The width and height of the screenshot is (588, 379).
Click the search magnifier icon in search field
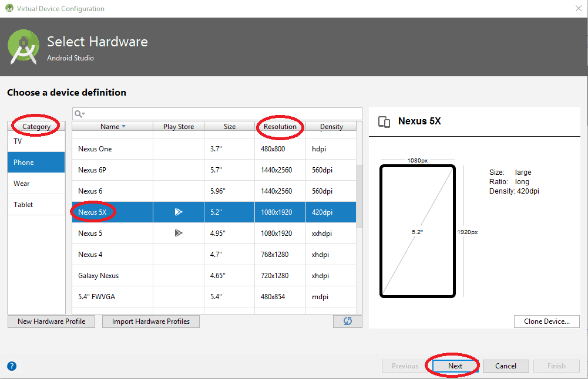click(79, 114)
